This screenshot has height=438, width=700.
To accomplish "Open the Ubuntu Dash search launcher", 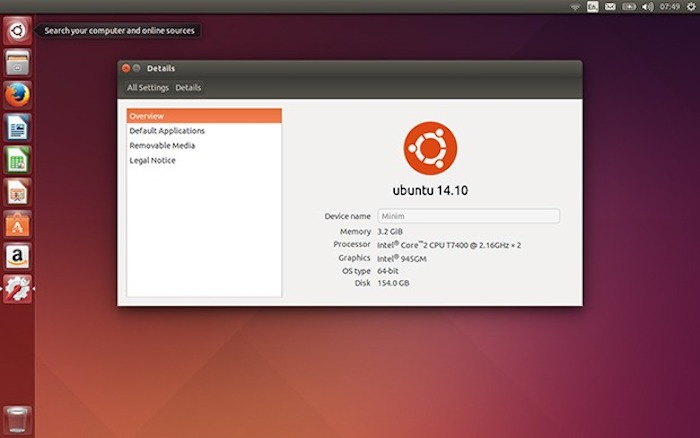I will pos(17,30).
